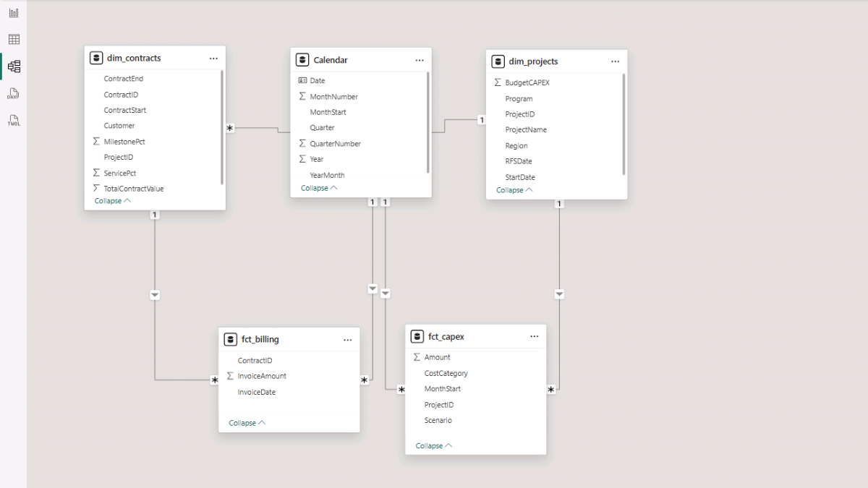Open TMDL view icon

(14, 120)
